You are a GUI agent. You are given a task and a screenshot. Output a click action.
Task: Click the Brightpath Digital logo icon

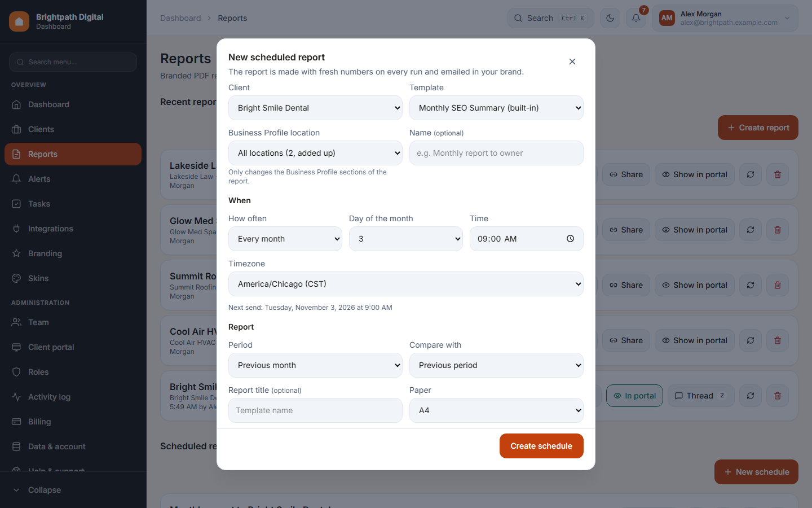[x=19, y=21]
